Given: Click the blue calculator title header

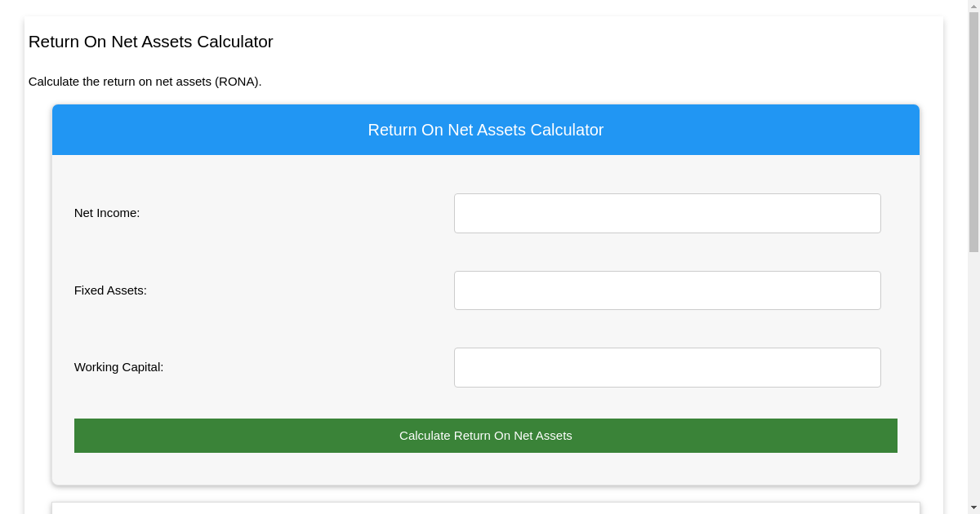Looking at the screenshot, I should 485,130.
